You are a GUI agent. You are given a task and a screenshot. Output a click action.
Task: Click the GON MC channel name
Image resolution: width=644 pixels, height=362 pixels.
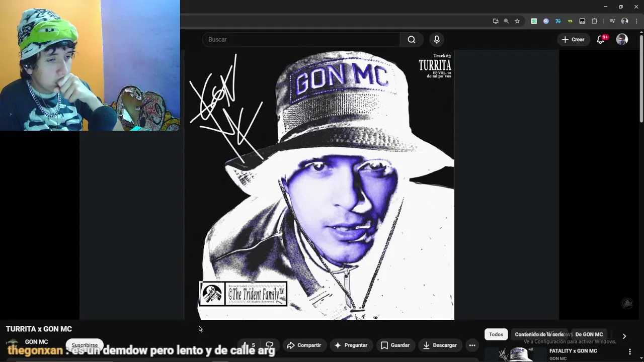point(37,342)
